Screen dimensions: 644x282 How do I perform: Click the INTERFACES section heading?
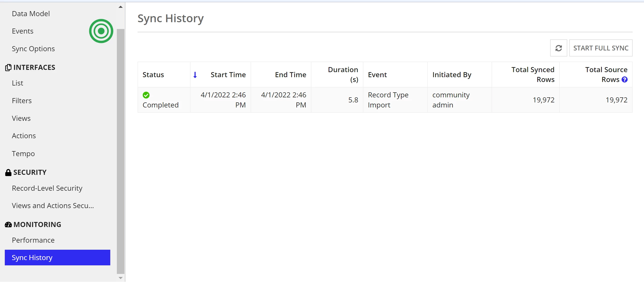pos(34,68)
